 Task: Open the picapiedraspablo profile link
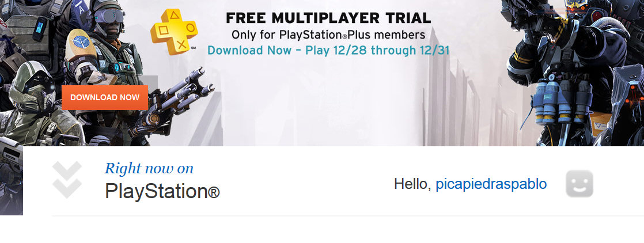pyautogui.click(x=491, y=184)
